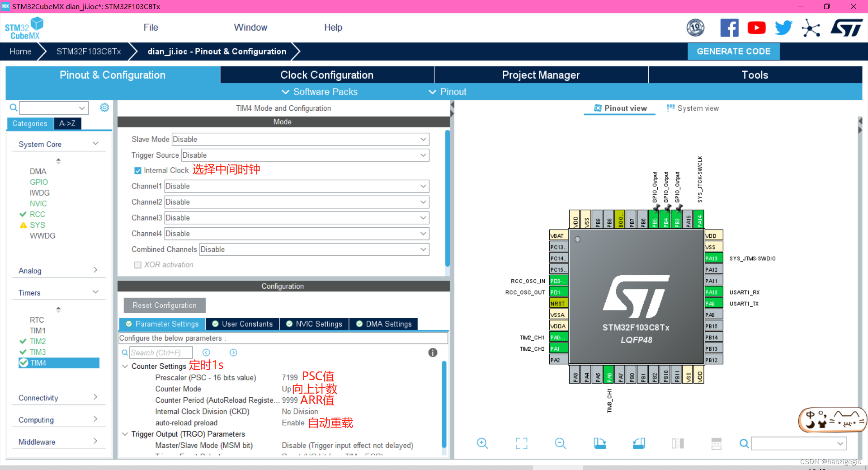Switch to the Project Manager tab
Screen dimensions: 868x470
541,75
